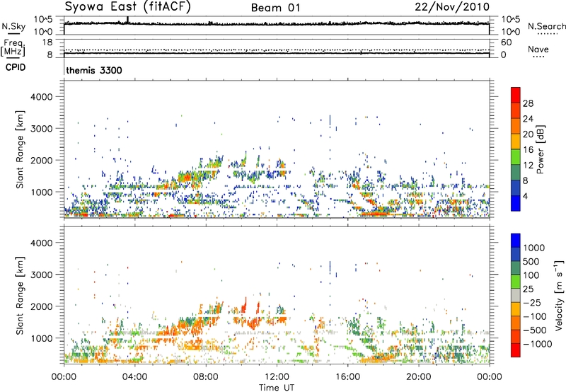566x392 pixels.
Task: Click the 'Beam 01' label
Action: coord(275,8)
